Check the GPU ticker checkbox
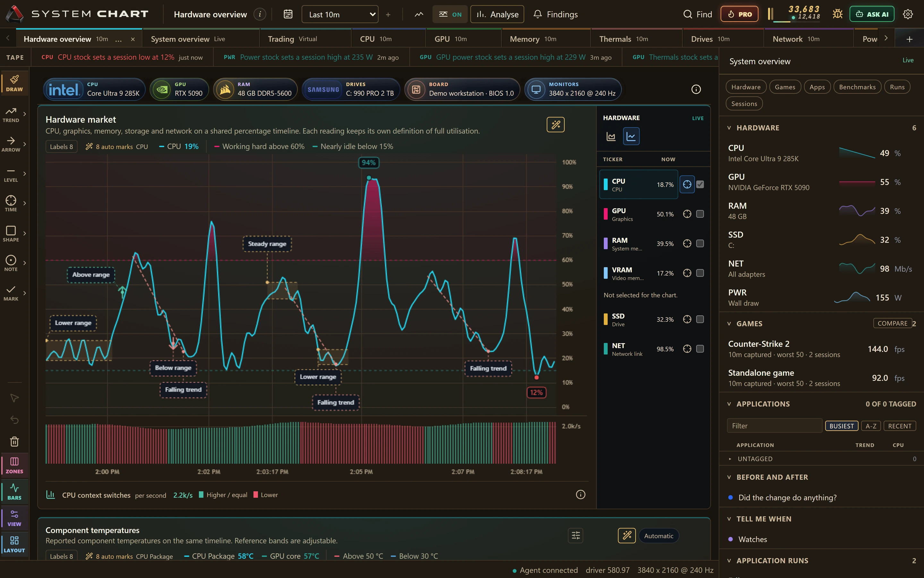This screenshot has height=578, width=924. point(700,214)
